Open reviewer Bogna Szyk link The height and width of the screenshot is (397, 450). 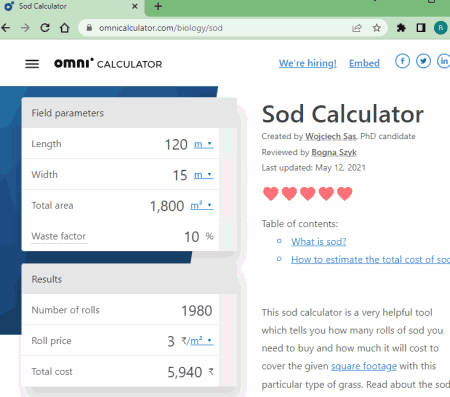(334, 152)
